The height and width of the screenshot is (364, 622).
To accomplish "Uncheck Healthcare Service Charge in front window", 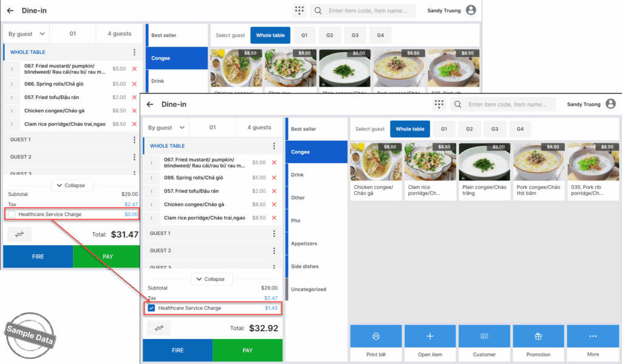I will (x=151, y=308).
